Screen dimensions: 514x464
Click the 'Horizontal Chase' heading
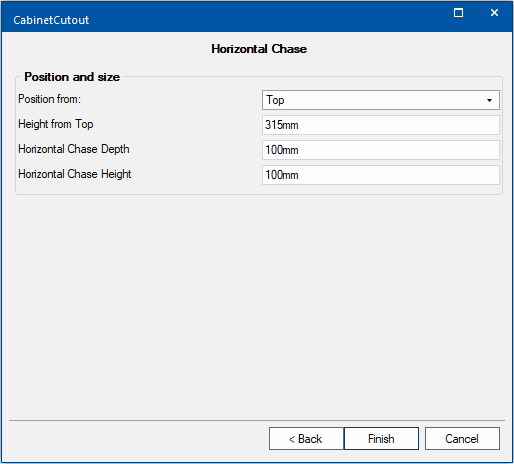pyautogui.click(x=259, y=49)
